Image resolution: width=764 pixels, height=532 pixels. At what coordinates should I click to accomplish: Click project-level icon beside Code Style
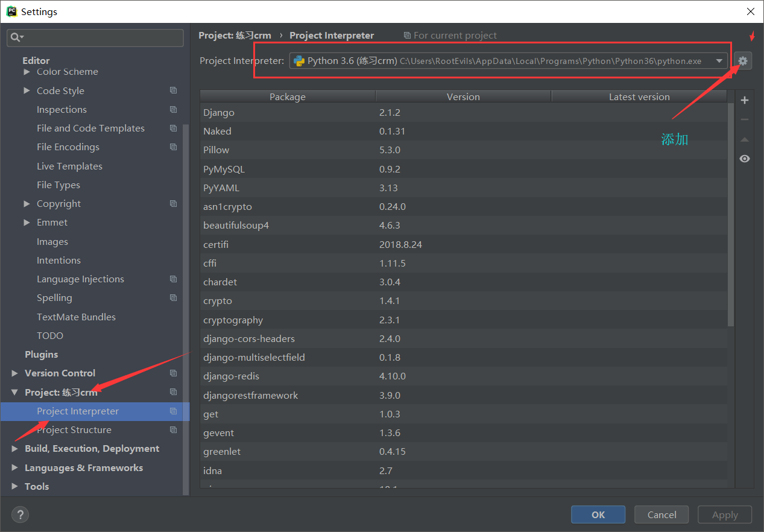[x=174, y=90]
